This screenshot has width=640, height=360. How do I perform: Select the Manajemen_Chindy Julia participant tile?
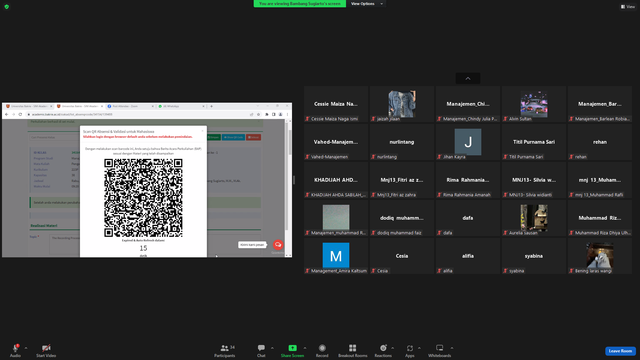pyautogui.click(x=468, y=104)
